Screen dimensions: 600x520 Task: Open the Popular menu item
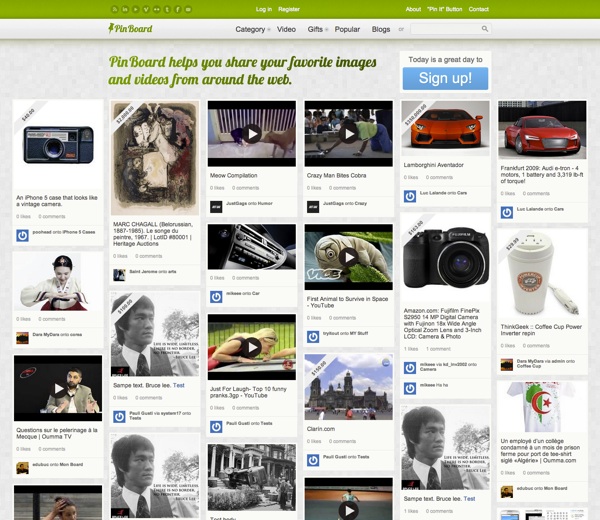coord(347,29)
